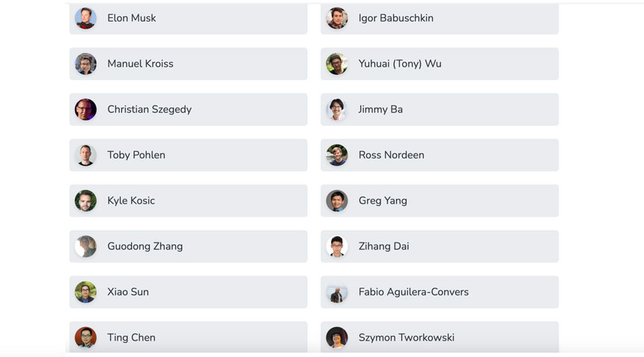644x357 pixels.
Task: Select the Guodong Zhang name text
Action: coord(145,246)
